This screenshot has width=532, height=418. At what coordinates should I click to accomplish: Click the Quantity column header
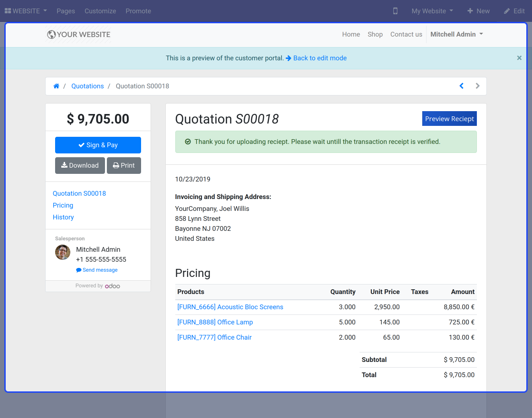[x=343, y=292]
